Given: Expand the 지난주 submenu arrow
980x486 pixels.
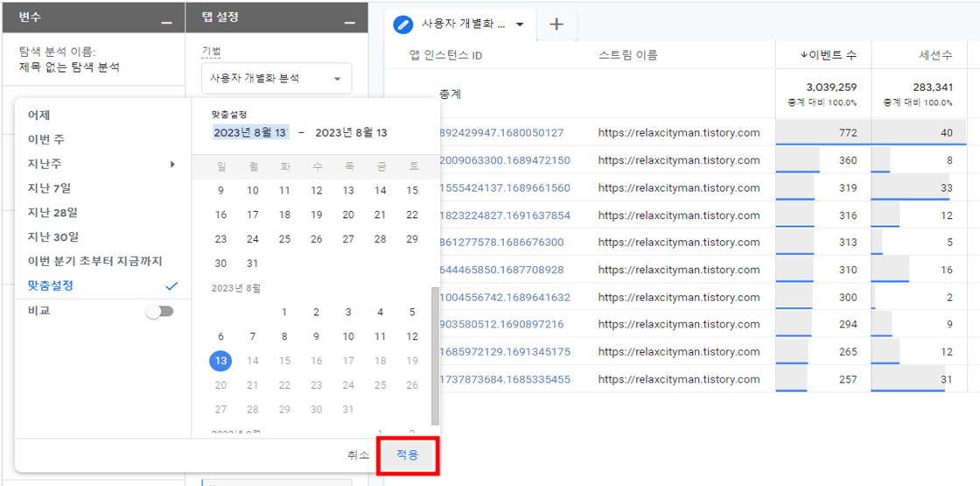Looking at the screenshot, I should coord(172,164).
